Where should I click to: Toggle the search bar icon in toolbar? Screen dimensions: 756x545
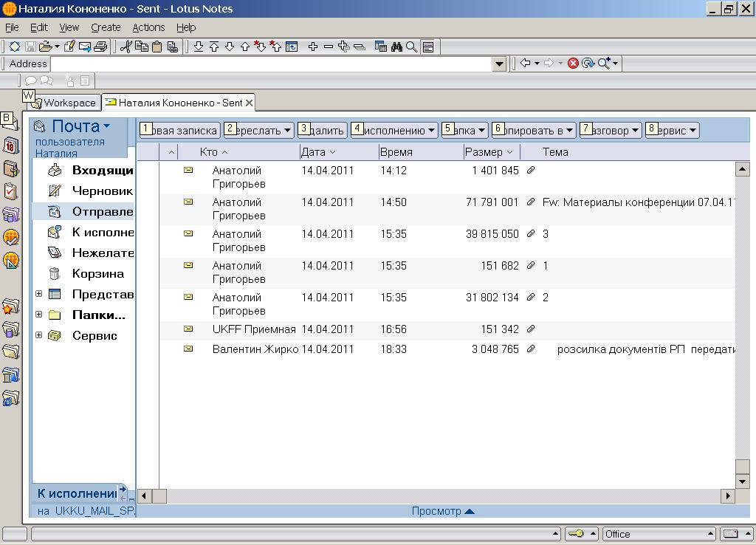(427, 47)
